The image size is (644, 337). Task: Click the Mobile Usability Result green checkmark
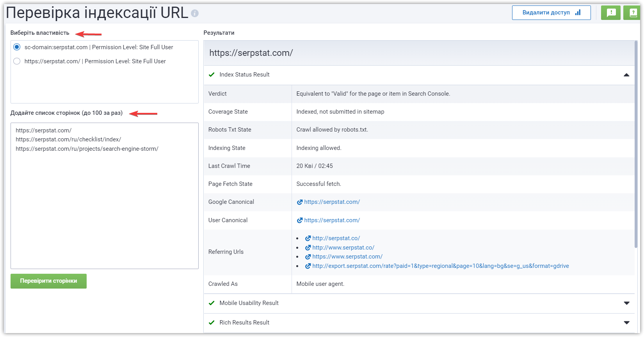pos(212,303)
